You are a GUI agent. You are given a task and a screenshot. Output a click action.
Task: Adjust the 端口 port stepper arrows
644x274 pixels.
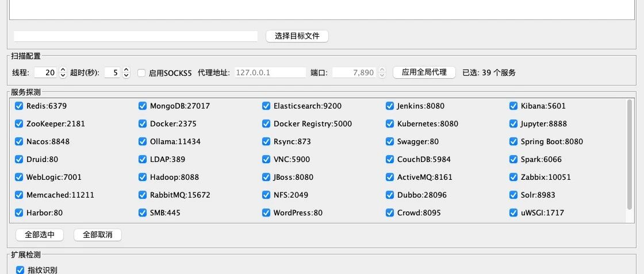(382, 72)
